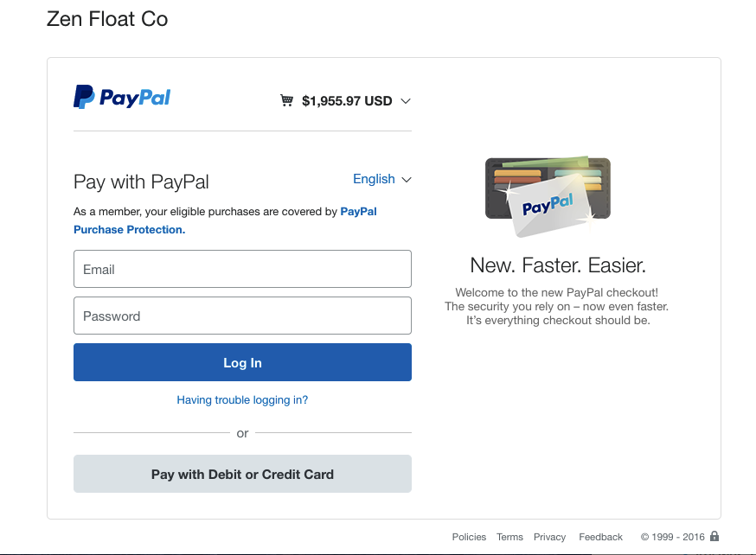Open Having trouble logging in link
Viewport: 756px width, 555px height.
click(x=242, y=400)
